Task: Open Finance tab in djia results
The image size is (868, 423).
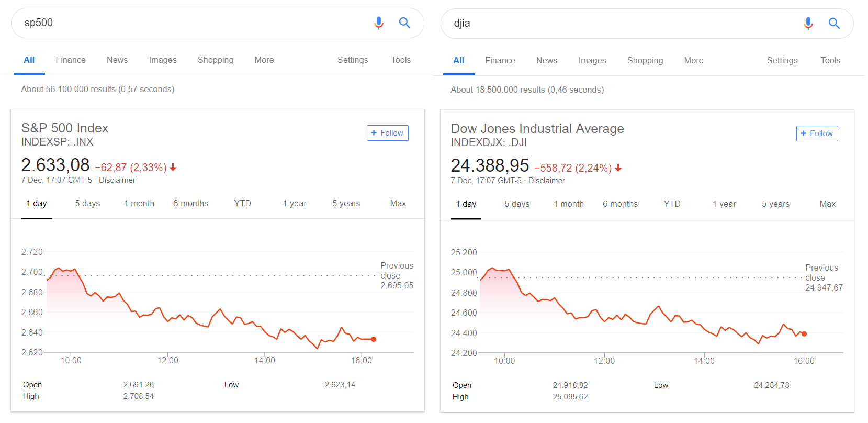Action: coord(500,60)
